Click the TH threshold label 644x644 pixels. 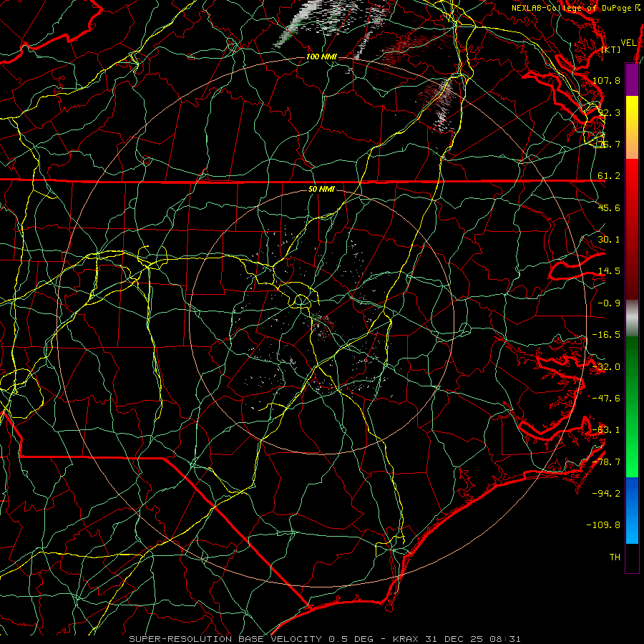(615, 557)
